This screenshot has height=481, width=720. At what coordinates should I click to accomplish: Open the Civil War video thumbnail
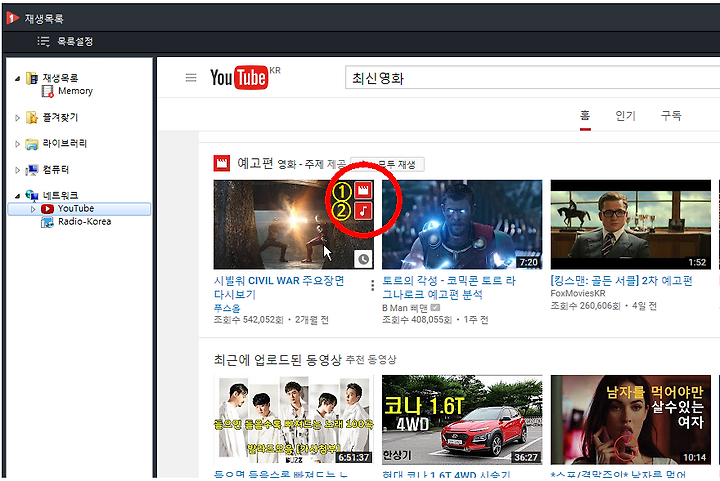coord(293,224)
